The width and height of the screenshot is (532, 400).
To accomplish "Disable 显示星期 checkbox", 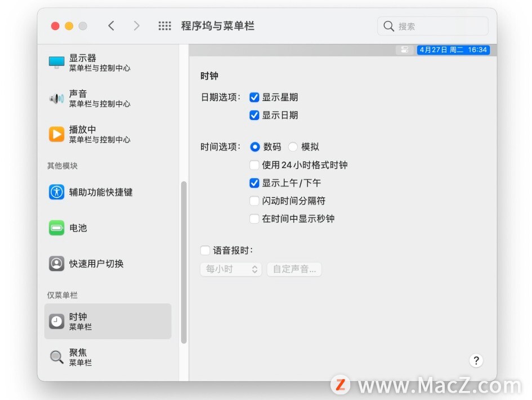I will (x=254, y=97).
